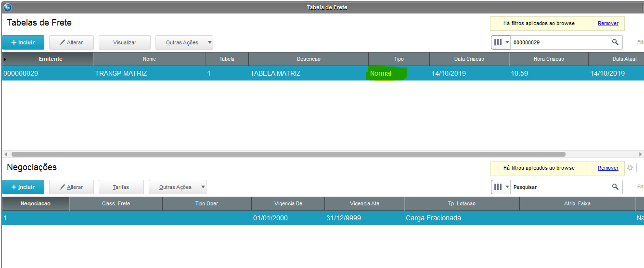The width and height of the screenshot is (644, 268).
Task: Click the search magnifier icon in Tabelas de Frete
Action: pos(615,42)
